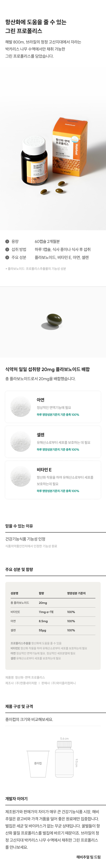Viewport: 106px width, 868px height.
Task: Select the 총 플라보노이드 table row
Action: 53,603
